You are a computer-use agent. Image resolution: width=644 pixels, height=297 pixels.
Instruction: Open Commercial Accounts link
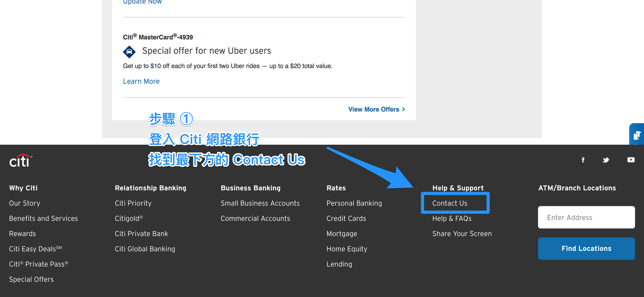[255, 218]
